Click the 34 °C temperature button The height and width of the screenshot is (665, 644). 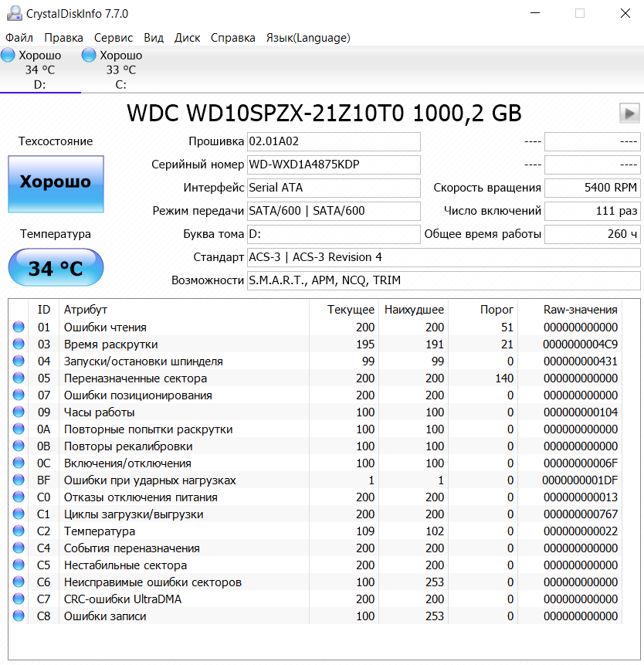click(56, 268)
